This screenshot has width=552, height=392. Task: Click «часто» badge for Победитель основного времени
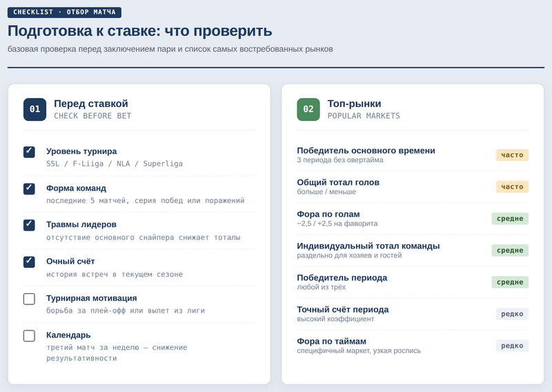pos(512,155)
